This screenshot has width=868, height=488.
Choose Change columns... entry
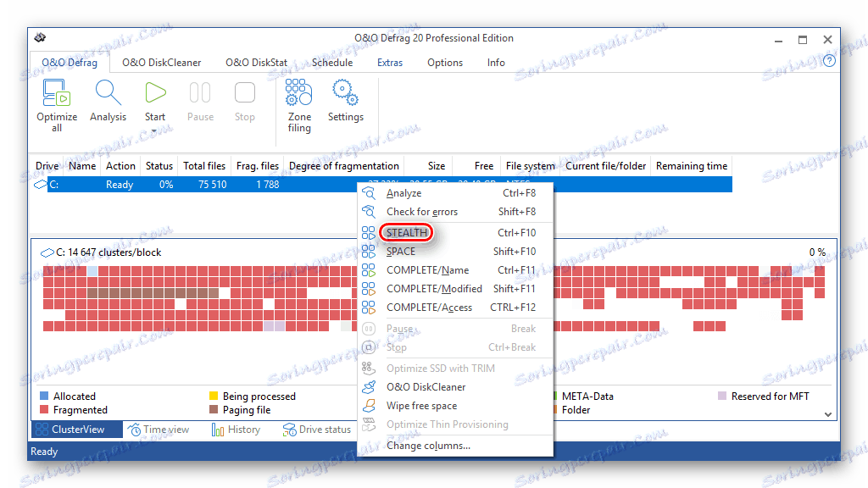click(x=455, y=446)
